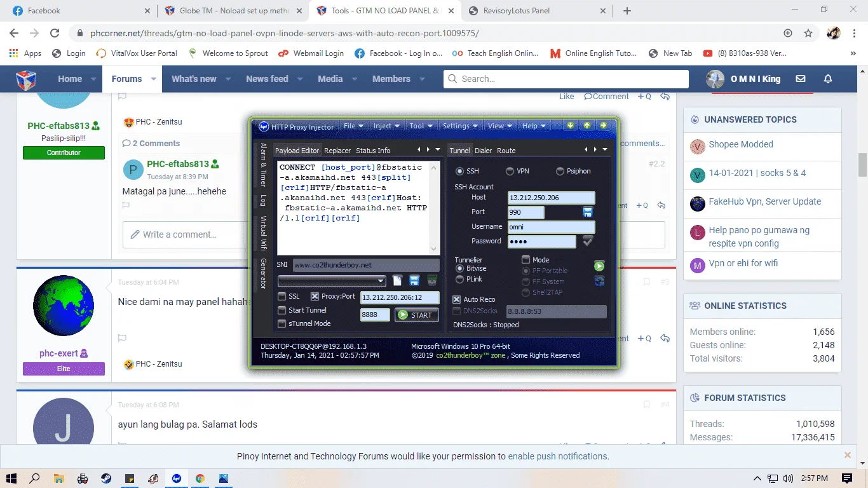
Task: Click the green up-arrow icon in HTTP Proxy Injector title bar
Action: coord(587,125)
